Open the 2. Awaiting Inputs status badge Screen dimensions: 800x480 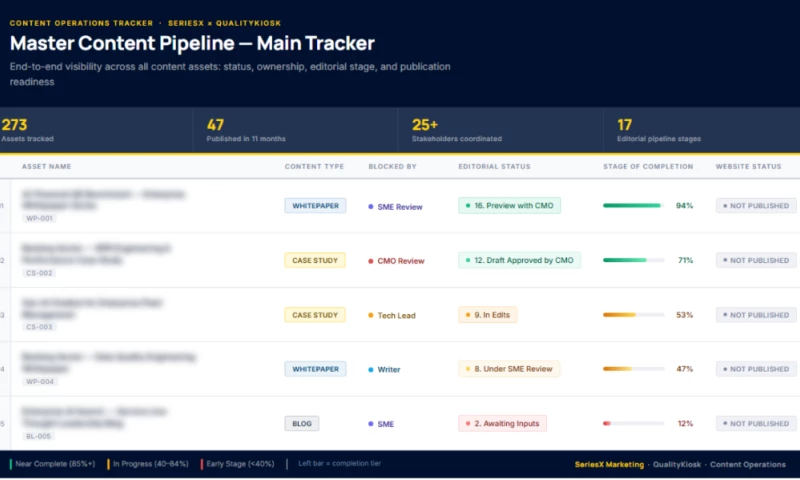(x=502, y=423)
